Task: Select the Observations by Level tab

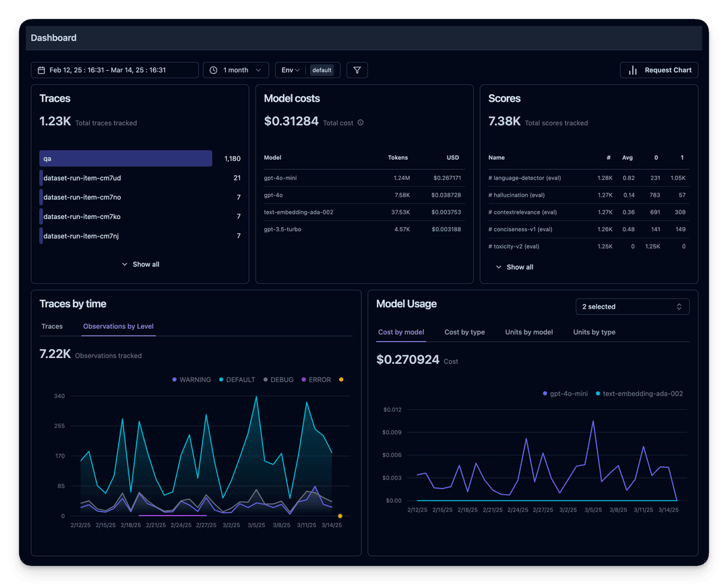Action: pyautogui.click(x=119, y=326)
